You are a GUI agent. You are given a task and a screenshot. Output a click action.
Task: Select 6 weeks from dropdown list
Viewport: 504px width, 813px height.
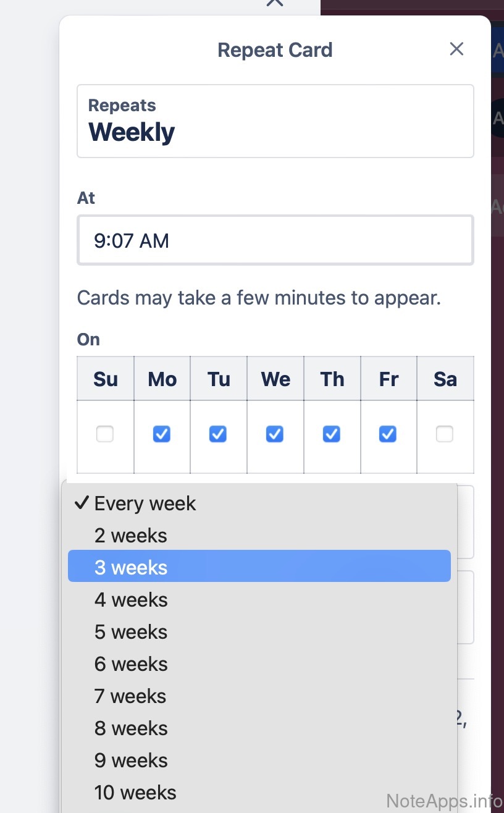coord(131,664)
